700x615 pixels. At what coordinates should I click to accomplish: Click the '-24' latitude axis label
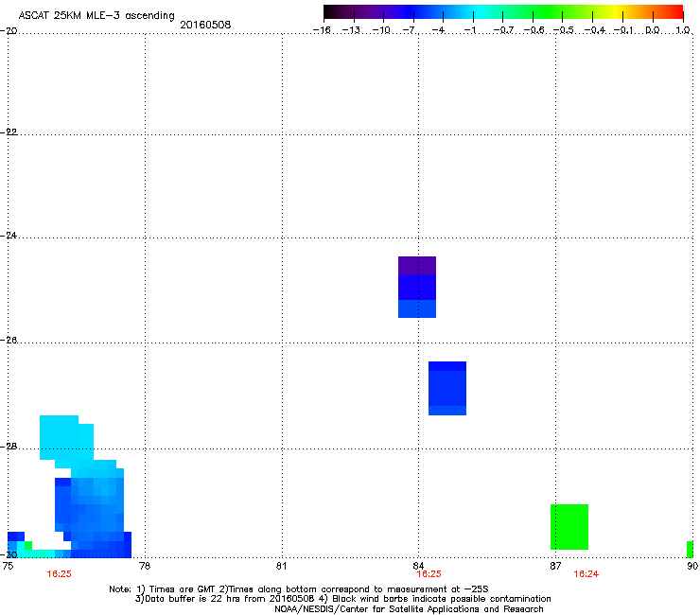pos(9,236)
